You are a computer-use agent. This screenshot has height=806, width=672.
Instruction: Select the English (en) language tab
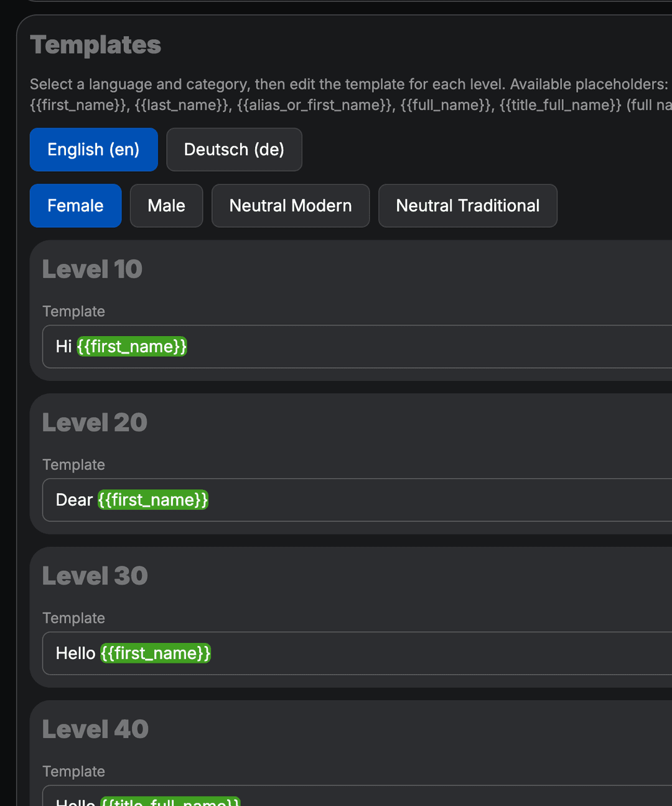click(x=93, y=149)
